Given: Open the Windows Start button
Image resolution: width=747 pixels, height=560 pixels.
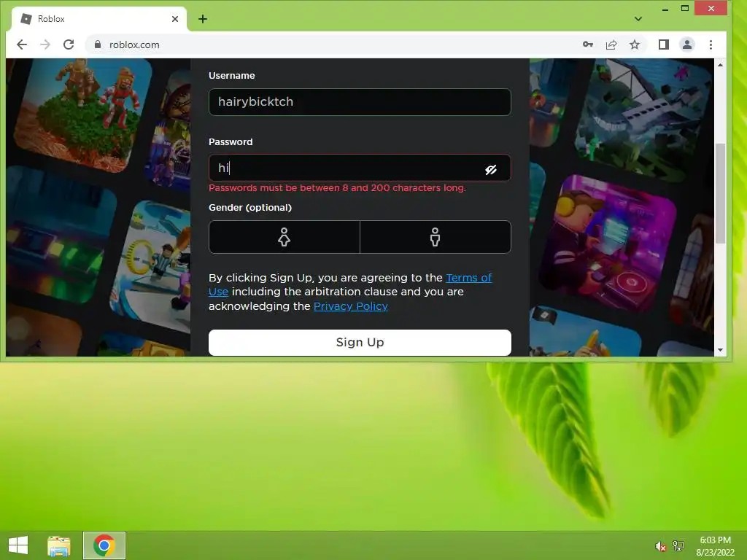Looking at the screenshot, I should [18, 545].
